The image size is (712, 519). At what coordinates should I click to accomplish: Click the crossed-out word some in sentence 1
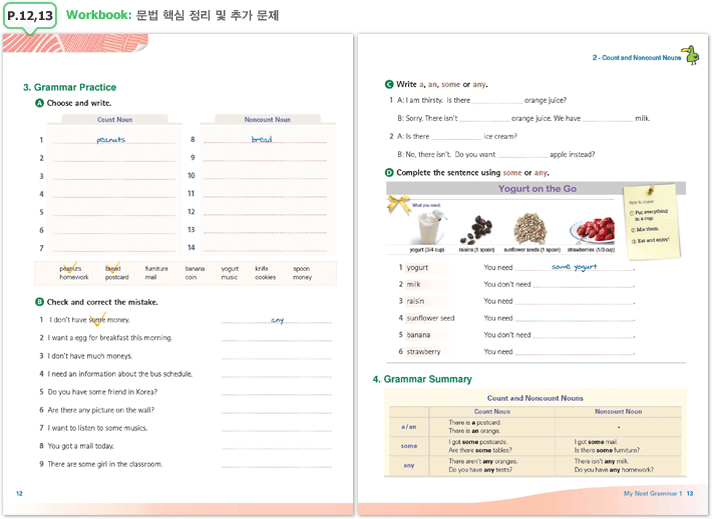click(97, 320)
